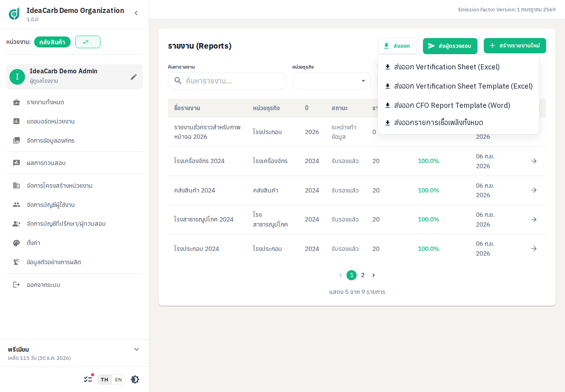565x392 pixels.
Task: Click the จัดการข้อมูลองค์กร library icon
Action: coord(16,140)
